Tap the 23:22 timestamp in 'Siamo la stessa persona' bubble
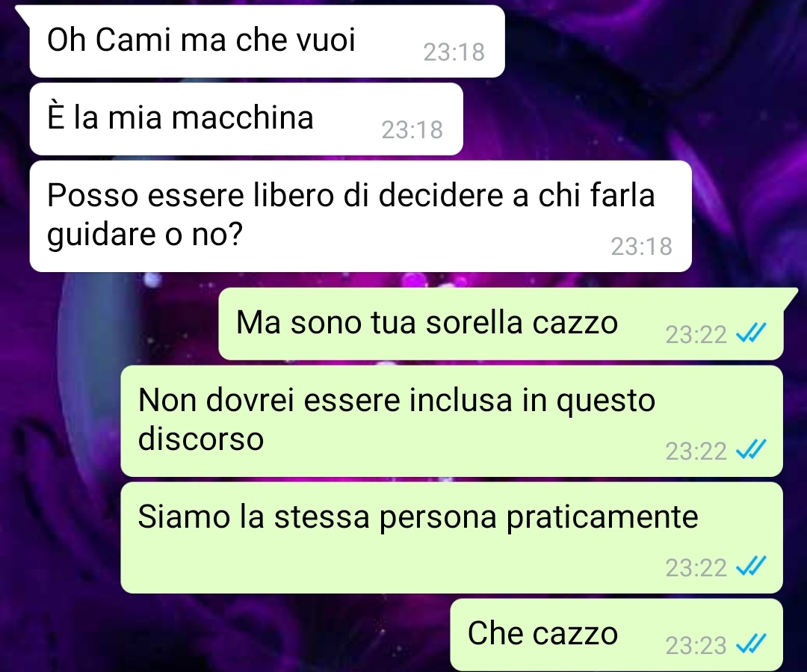Viewport: 807px width, 672px height. point(696,568)
